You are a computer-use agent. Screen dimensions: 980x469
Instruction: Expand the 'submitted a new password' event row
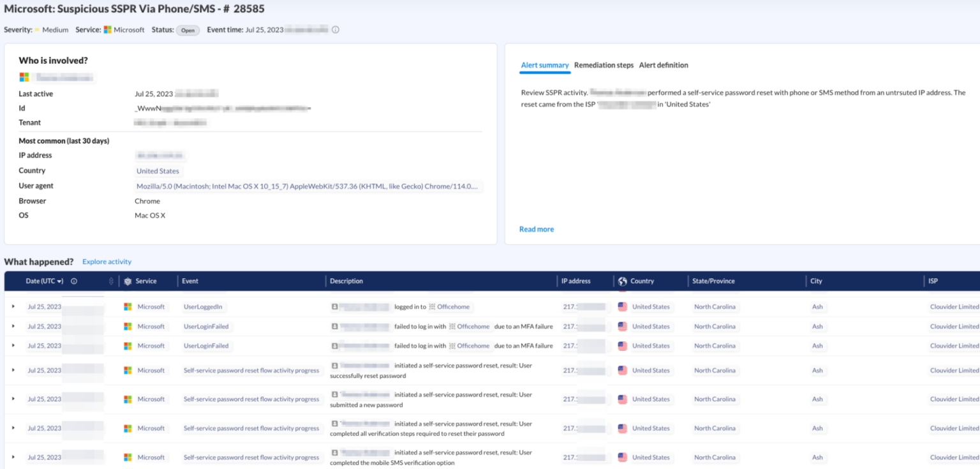(x=13, y=399)
